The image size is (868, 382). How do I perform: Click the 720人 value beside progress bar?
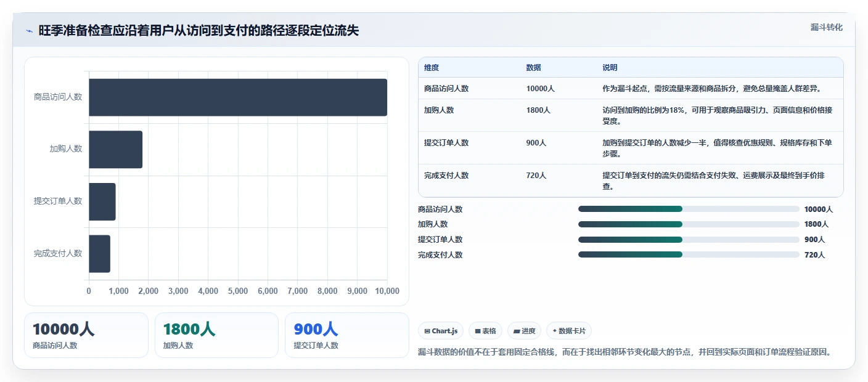814,255
